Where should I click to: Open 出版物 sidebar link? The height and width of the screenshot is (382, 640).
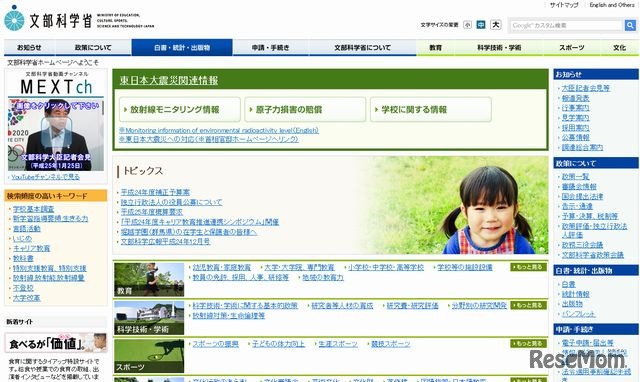(572, 304)
